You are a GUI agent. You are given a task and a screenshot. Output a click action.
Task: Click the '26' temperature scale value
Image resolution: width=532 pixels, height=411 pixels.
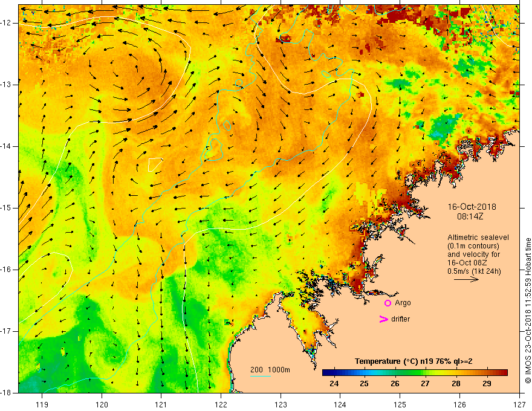coord(395,384)
